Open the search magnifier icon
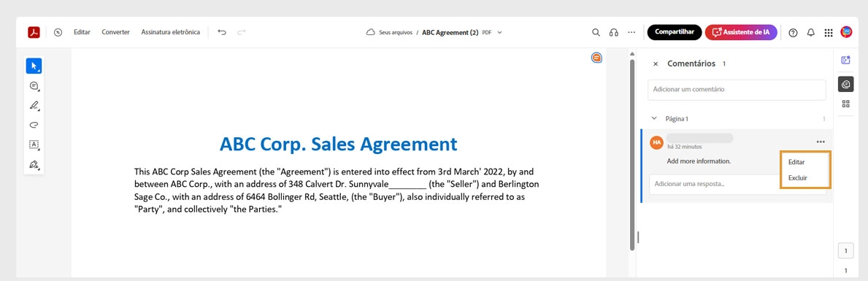 (596, 32)
